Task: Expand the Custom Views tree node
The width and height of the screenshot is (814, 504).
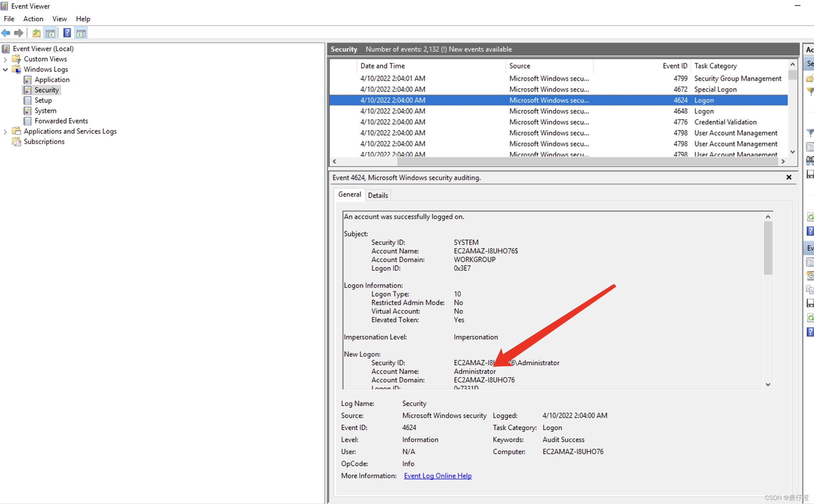Action: (5, 59)
